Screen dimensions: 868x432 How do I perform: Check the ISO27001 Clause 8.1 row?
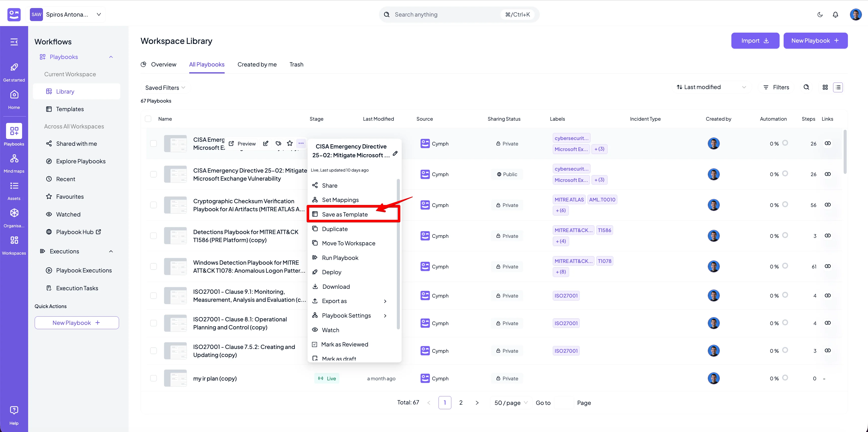click(153, 323)
